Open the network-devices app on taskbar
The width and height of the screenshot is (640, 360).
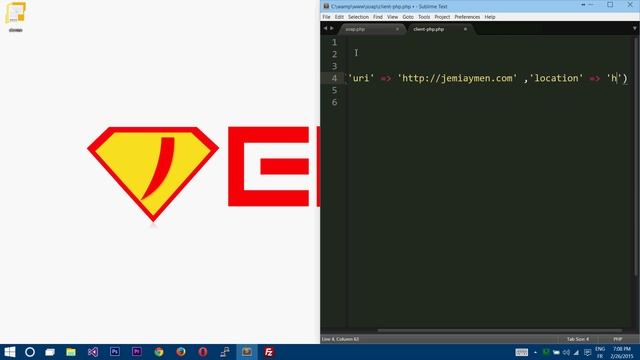click(225, 352)
